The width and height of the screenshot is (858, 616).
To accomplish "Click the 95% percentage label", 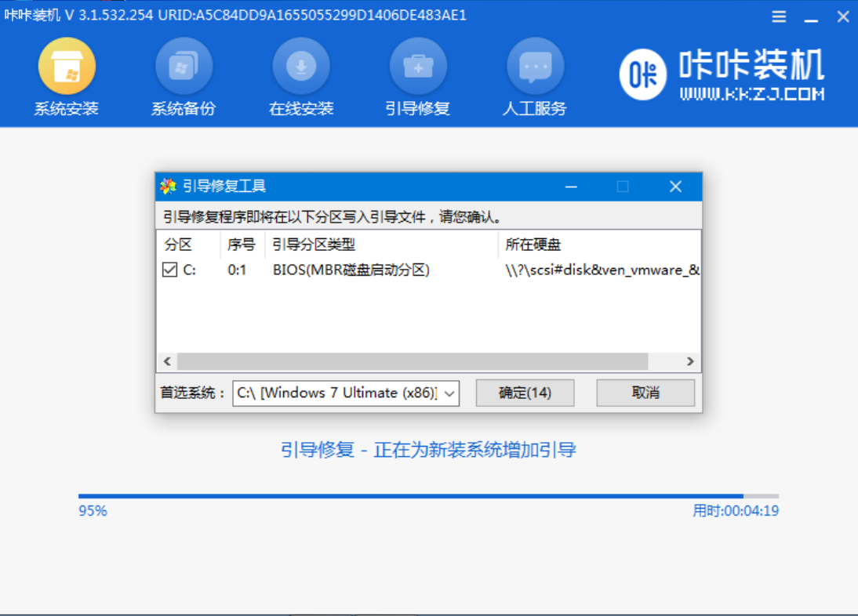I will click(93, 511).
